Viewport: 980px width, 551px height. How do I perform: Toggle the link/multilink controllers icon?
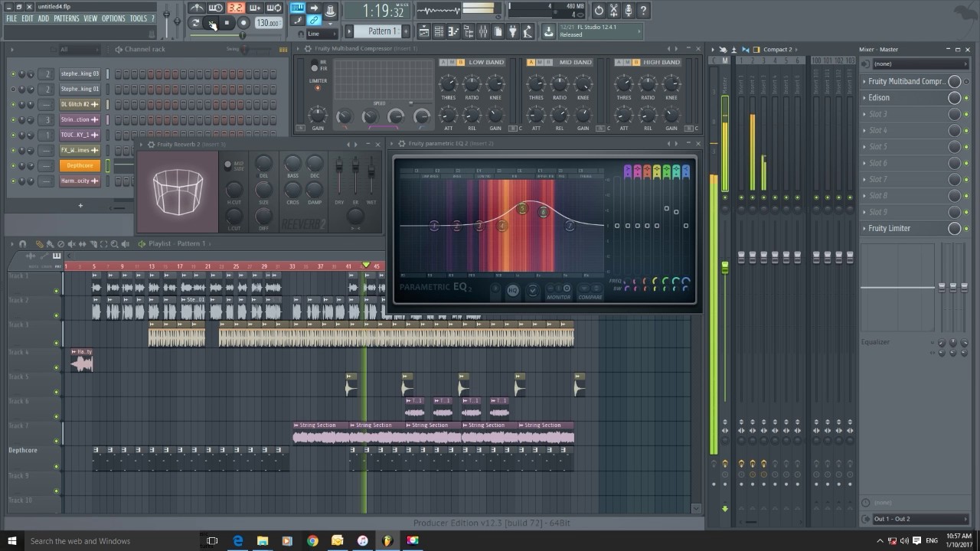(313, 19)
